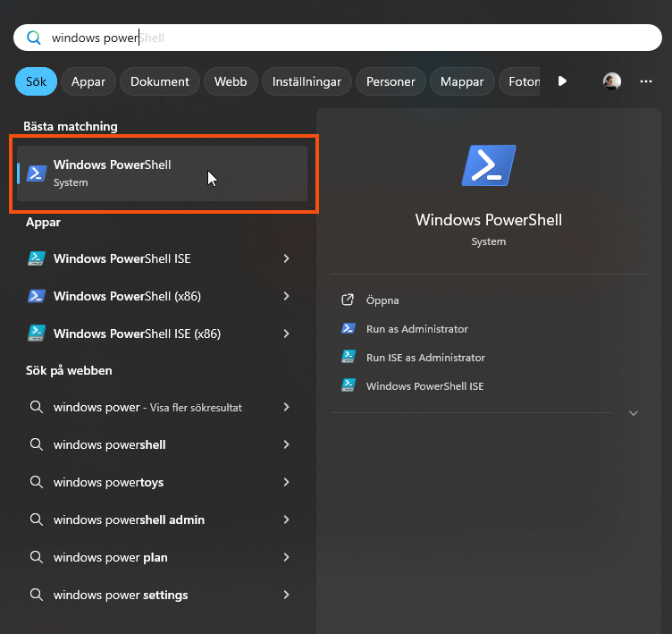Switch to the Mappar filter tab
672x634 pixels.
tap(462, 81)
